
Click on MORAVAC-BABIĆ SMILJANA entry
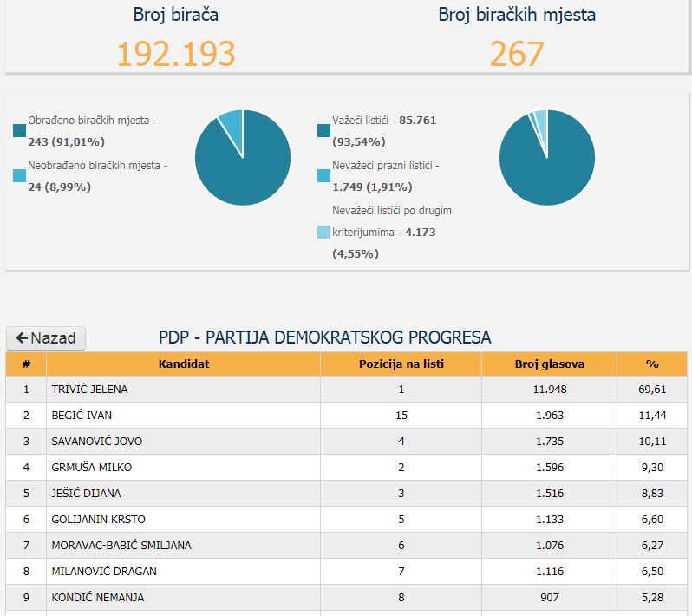click(x=121, y=546)
